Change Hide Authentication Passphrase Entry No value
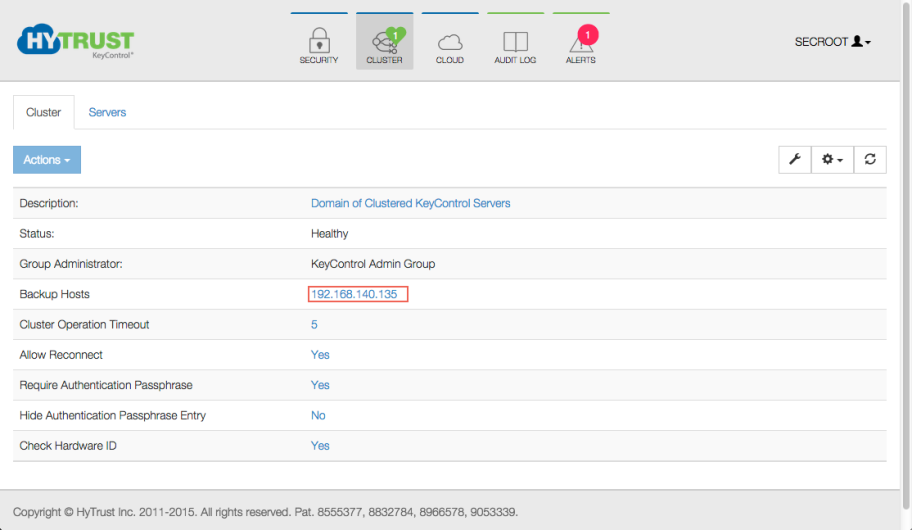 tap(318, 415)
